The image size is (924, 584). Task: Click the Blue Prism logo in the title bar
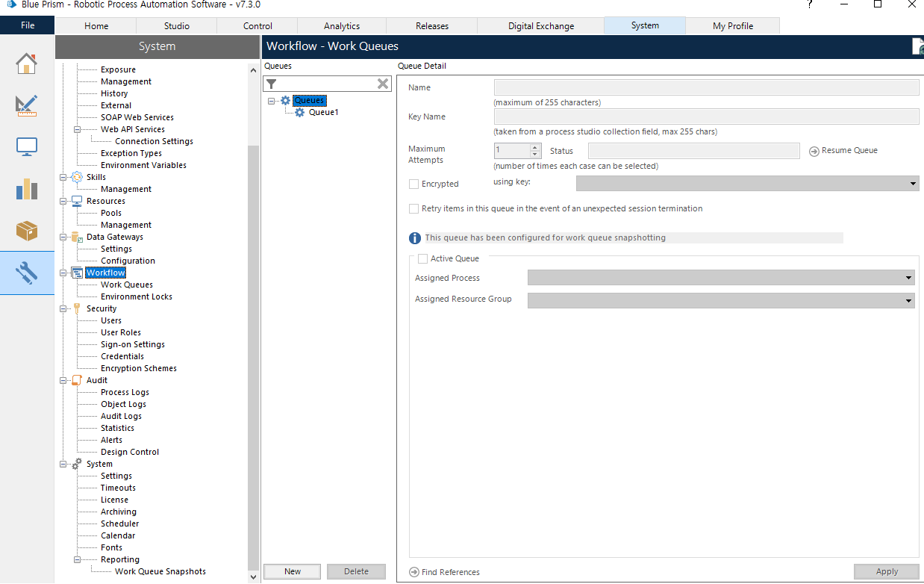tap(12, 4)
